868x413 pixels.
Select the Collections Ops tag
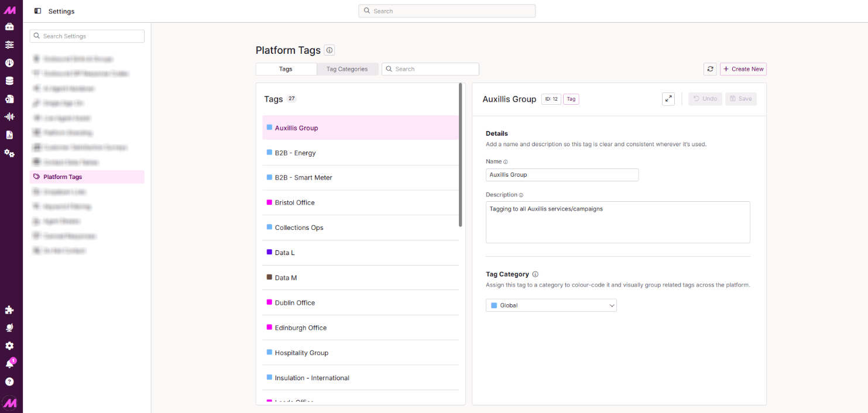pyautogui.click(x=361, y=228)
